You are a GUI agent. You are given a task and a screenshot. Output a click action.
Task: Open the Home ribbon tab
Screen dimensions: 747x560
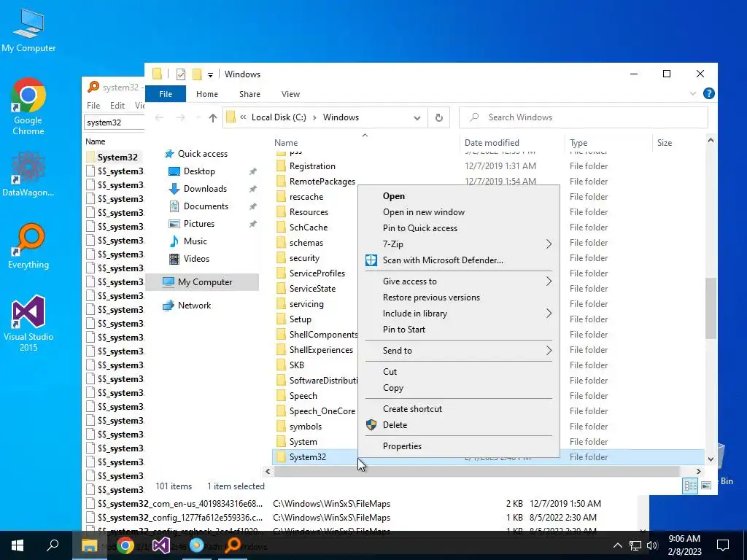pyautogui.click(x=206, y=94)
